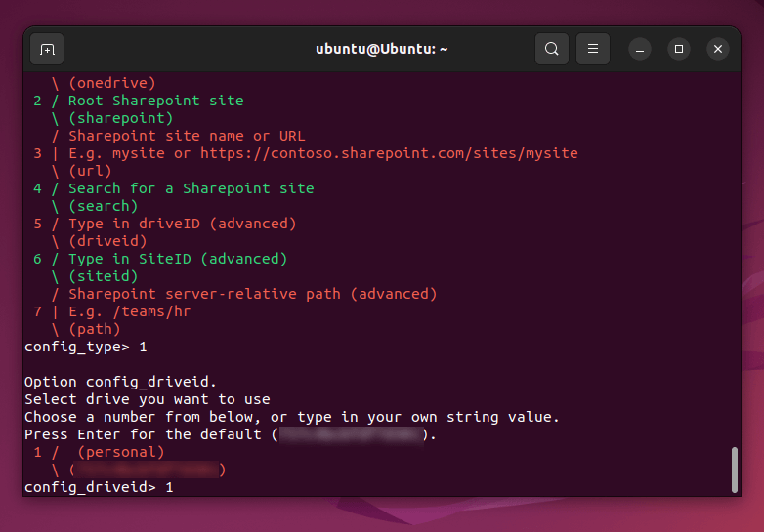This screenshot has width=764, height=532.
Task: Click the Option config_driveid. heading line
Action: (120, 382)
